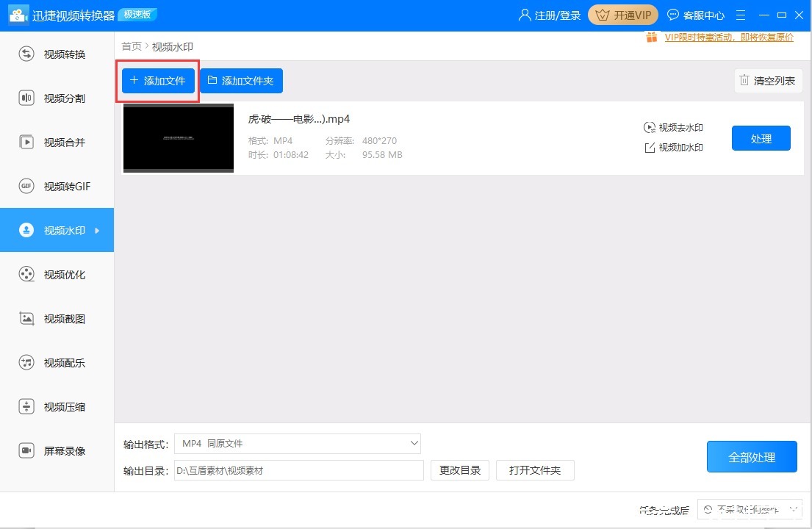Click the 视频水印 breadcrumb label
This screenshot has width=812, height=529.
coord(173,46)
